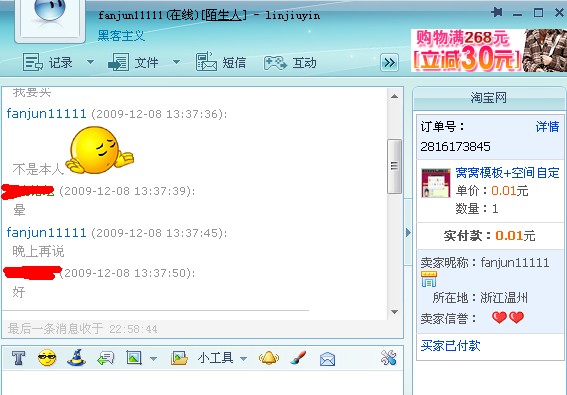The height and width of the screenshot is (395, 567).
Task: Send a picture using the image folder icon
Action: point(179,358)
